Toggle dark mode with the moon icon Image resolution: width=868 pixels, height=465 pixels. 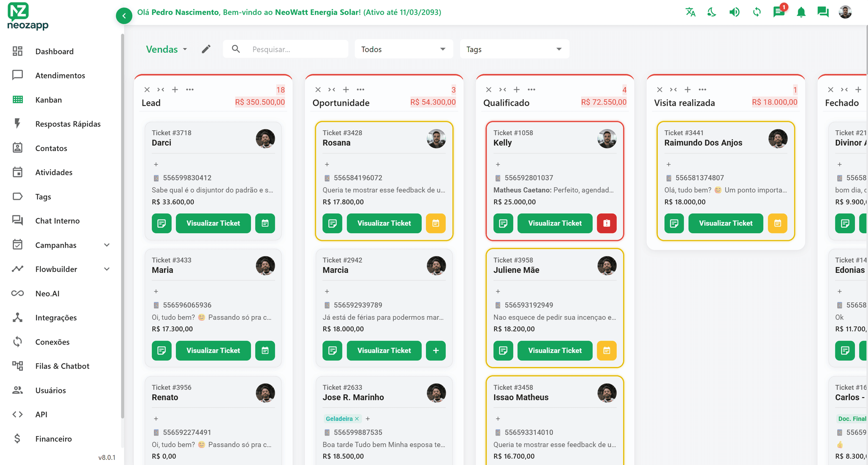pos(712,12)
